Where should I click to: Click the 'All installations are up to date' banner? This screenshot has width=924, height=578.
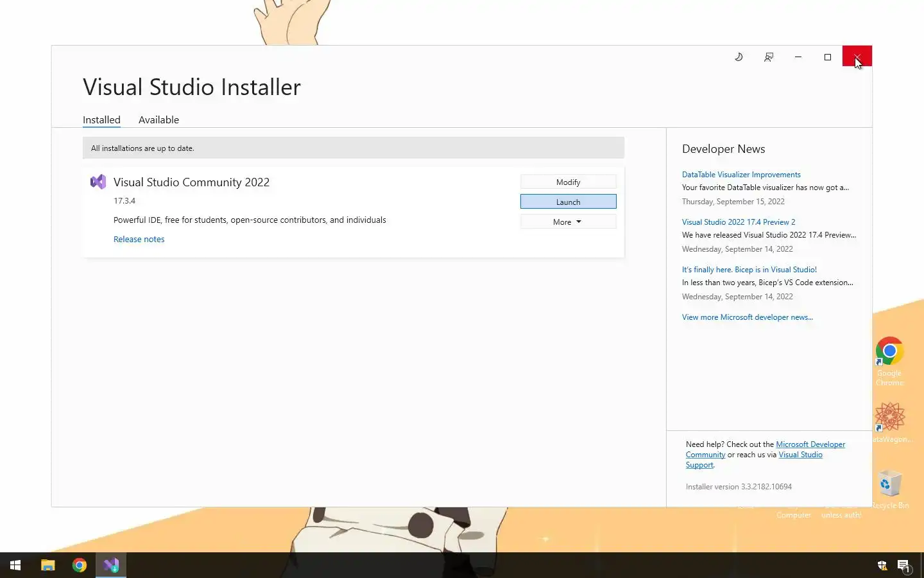click(x=354, y=148)
